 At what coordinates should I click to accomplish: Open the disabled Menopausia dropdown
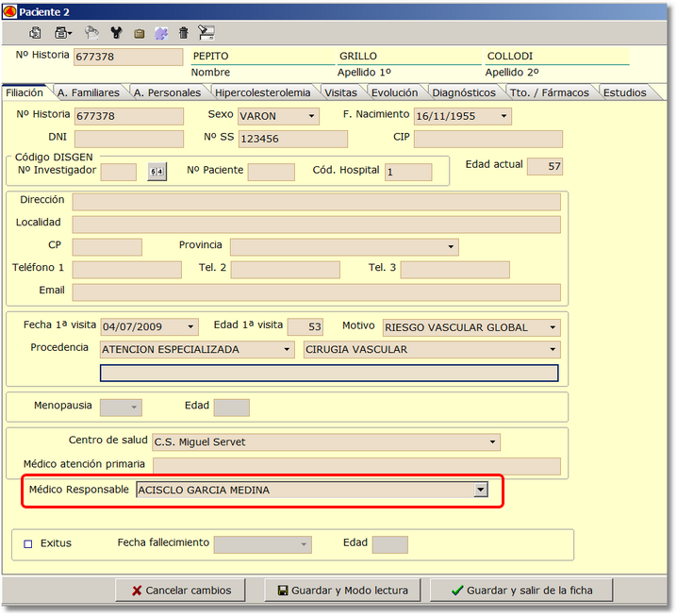click(x=134, y=408)
